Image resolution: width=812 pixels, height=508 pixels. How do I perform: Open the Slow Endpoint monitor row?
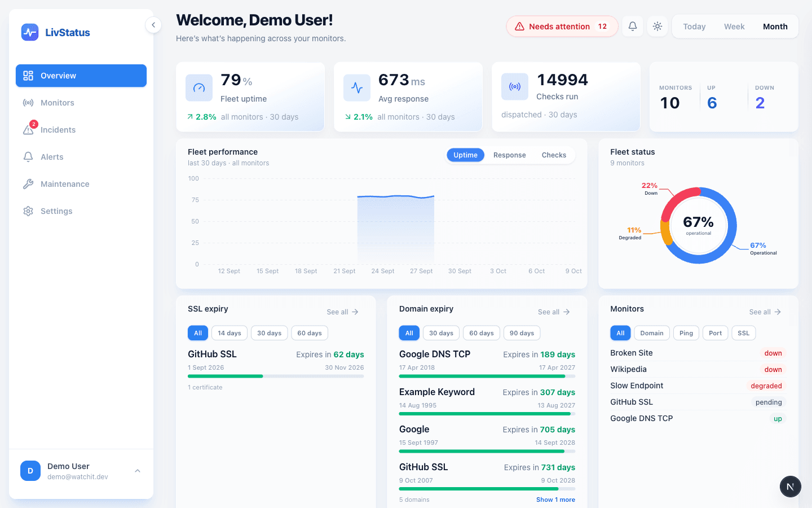point(698,386)
